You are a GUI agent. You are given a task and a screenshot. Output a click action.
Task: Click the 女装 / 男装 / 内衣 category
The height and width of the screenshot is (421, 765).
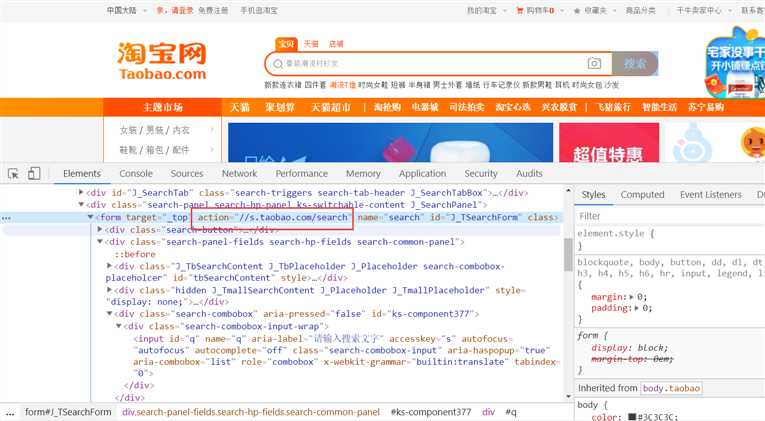tap(154, 130)
